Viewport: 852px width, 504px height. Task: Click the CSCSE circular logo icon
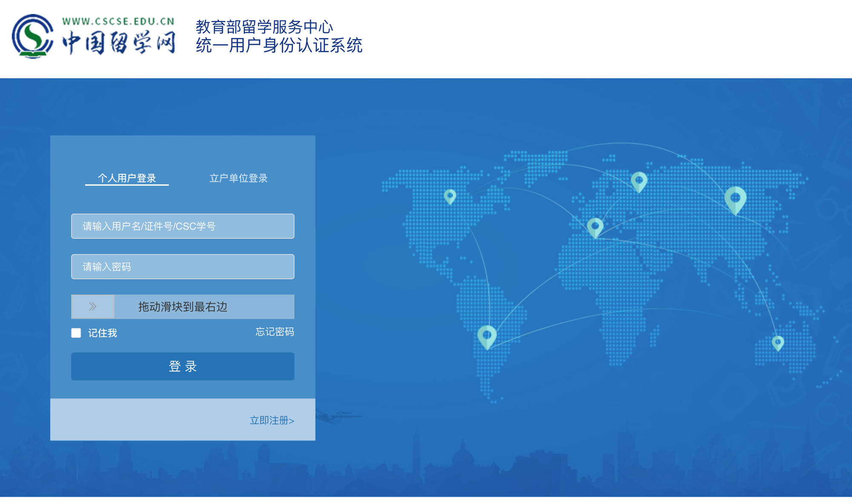click(x=33, y=36)
